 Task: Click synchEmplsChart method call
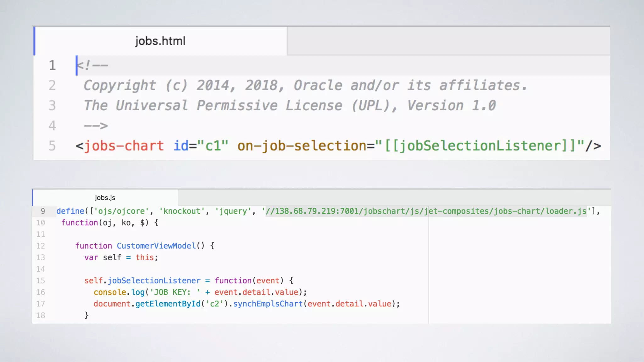coord(268,304)
